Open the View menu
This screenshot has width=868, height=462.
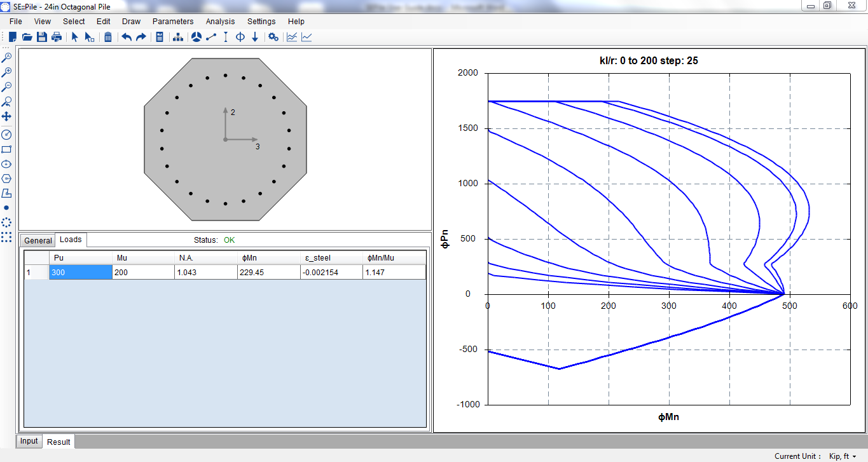43,22
